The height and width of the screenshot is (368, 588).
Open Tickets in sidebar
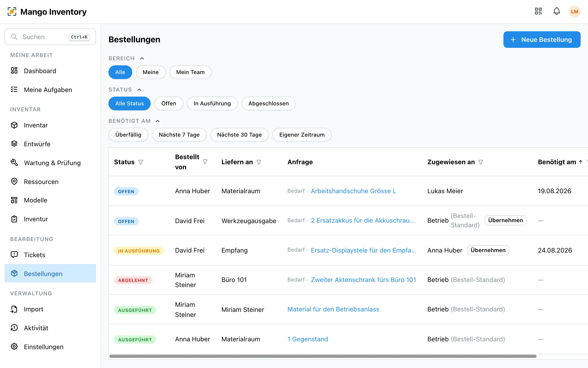pyautogui.click(x=50, y=255)
